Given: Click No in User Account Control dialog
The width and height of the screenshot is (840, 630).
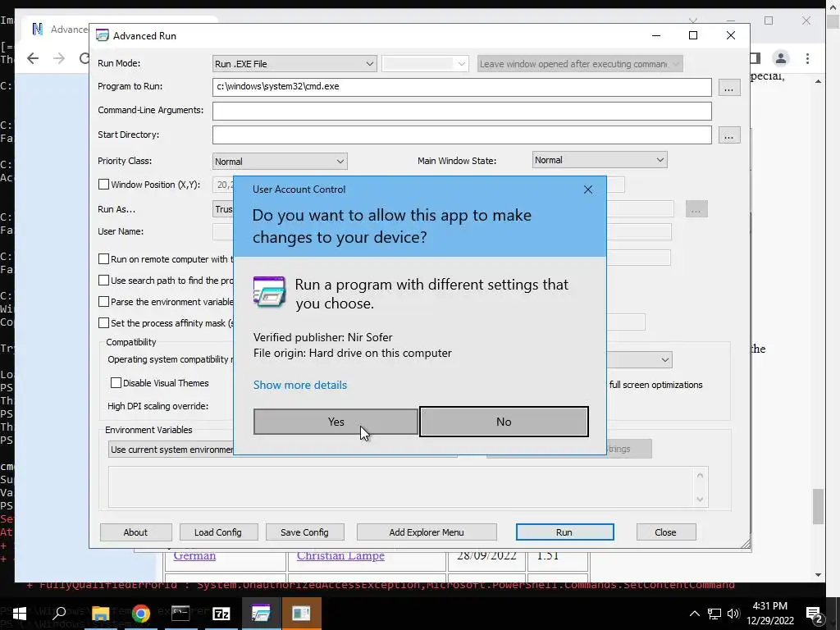Looking at the screenshot, I should point(504,422).
